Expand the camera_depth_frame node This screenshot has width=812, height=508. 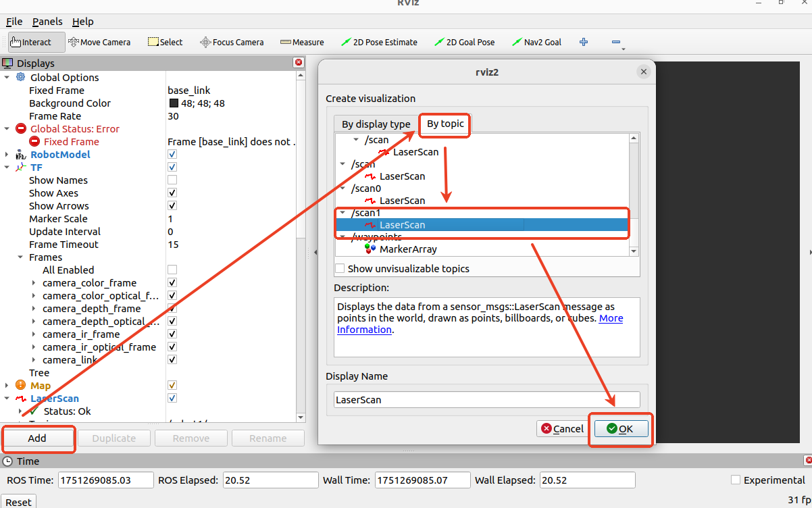coord(34,309)
